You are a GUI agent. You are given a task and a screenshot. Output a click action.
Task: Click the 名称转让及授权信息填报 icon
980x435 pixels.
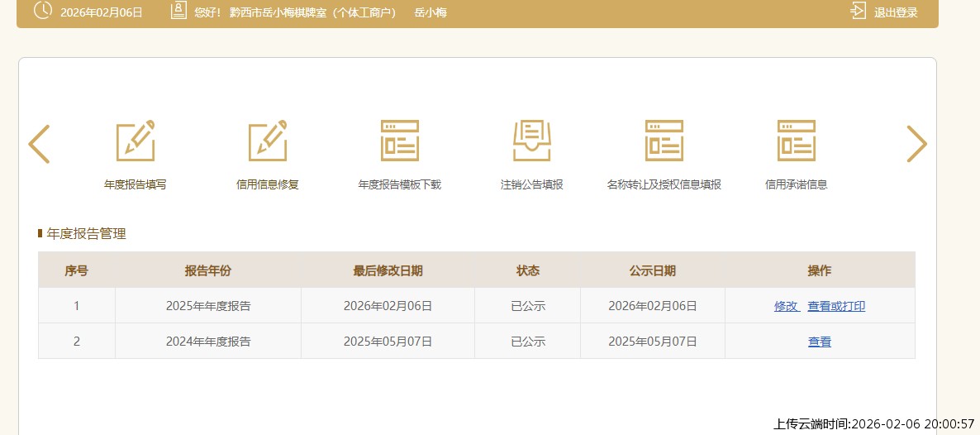[664, 141]
